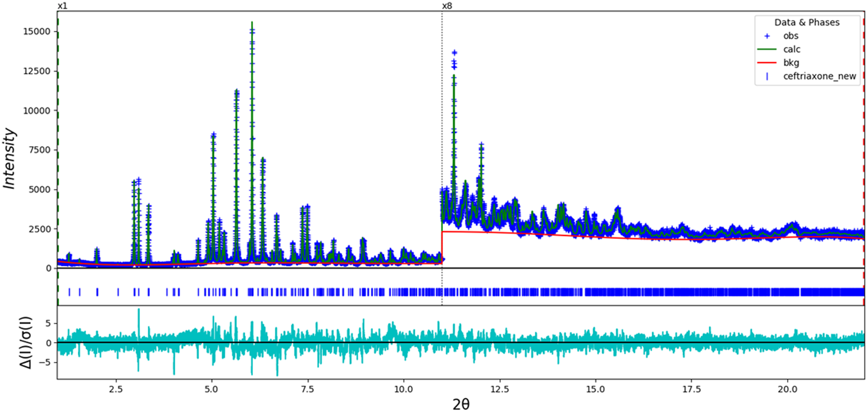Click the tallest diffraction peak tip near 6.0
Image resolution: width=868 pixels, height=412 pixels.
(252, 22)
